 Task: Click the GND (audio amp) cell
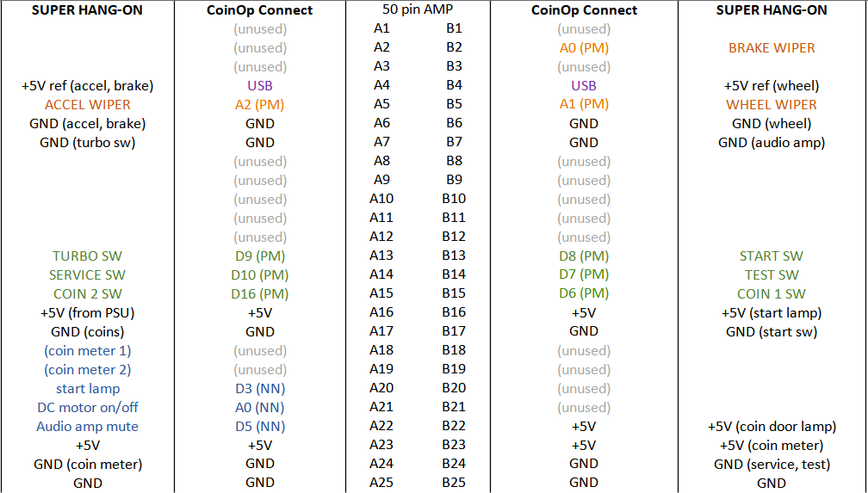pos(771,143)
